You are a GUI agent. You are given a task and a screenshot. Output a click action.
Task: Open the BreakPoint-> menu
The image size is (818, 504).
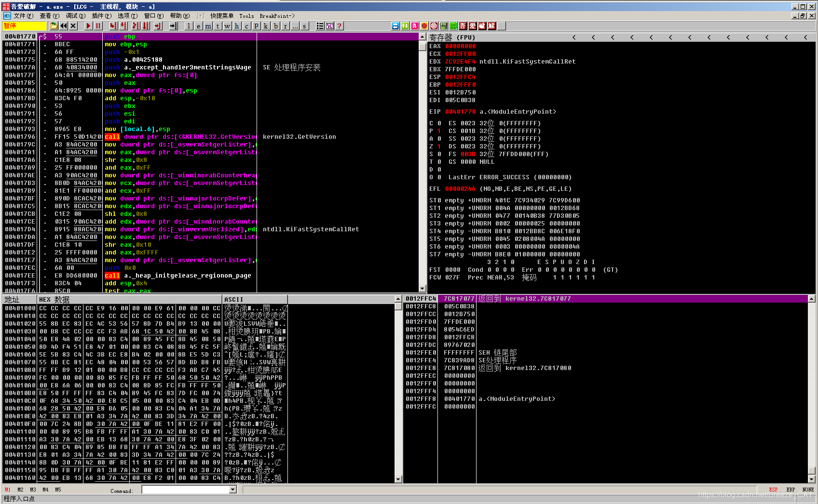277,16
